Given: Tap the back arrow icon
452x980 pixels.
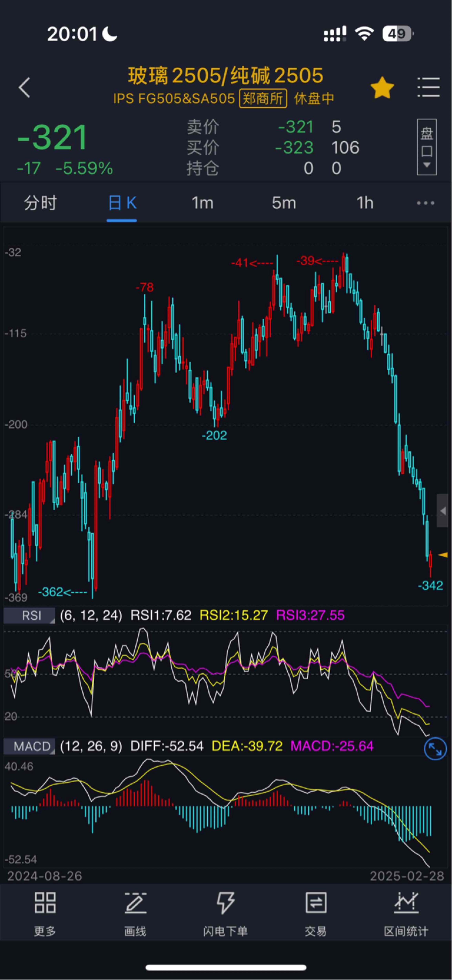Looking at the screenshot, I should pos(24,88).
